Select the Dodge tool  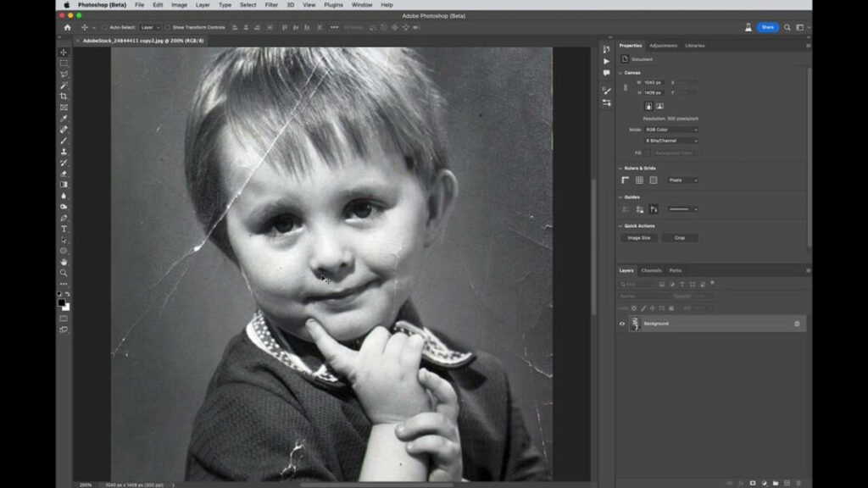[64, 207]
